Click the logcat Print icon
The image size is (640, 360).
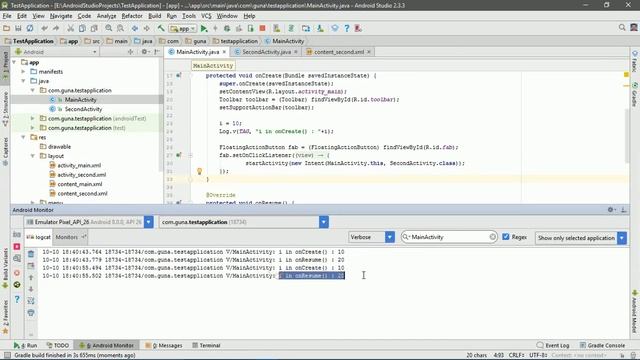point(31,313)
